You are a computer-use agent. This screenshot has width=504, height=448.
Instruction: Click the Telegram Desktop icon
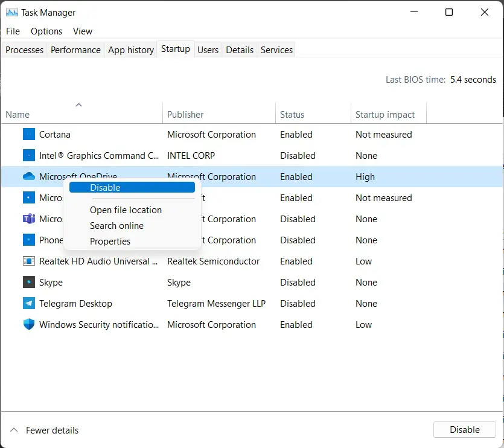coord(29,303)
